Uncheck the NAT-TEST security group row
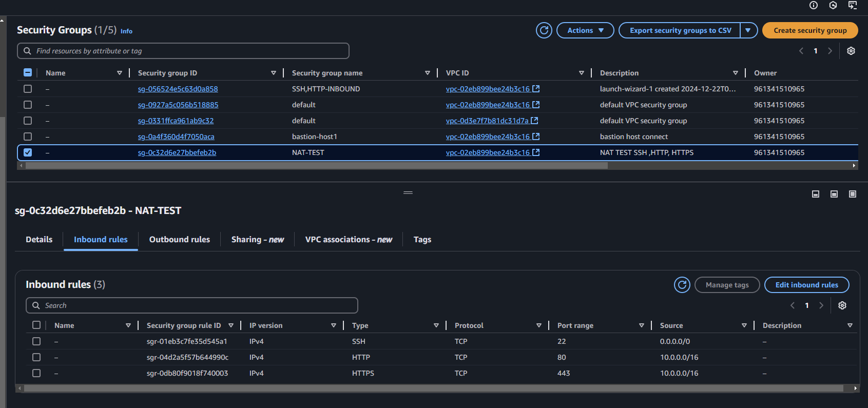Viewport: 868px width, 408px height. click(28, 152)
